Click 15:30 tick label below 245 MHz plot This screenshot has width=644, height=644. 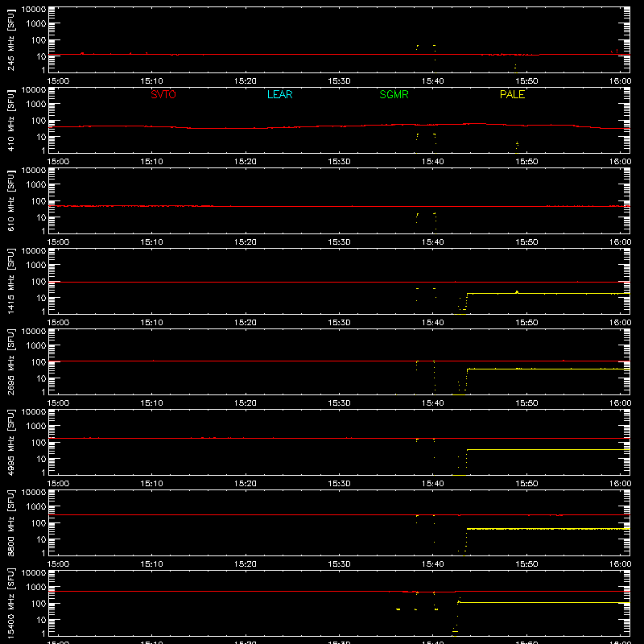tap(339, 81)
